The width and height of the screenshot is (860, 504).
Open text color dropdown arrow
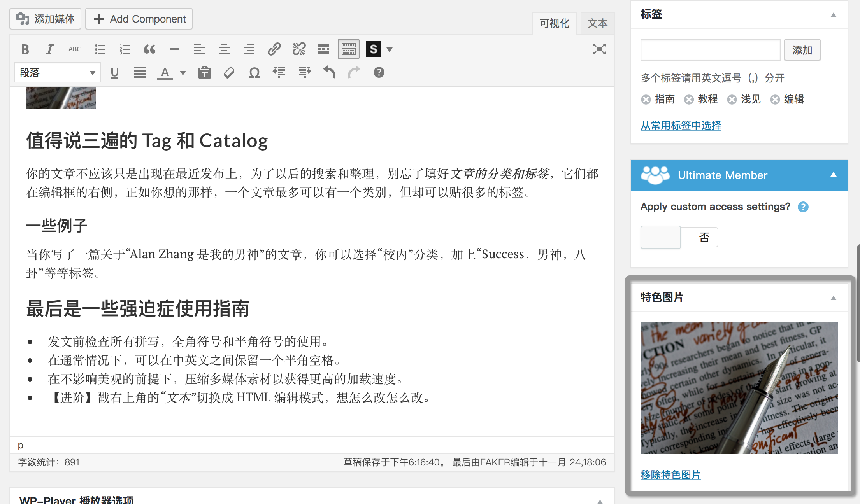[x=183, y=73]
